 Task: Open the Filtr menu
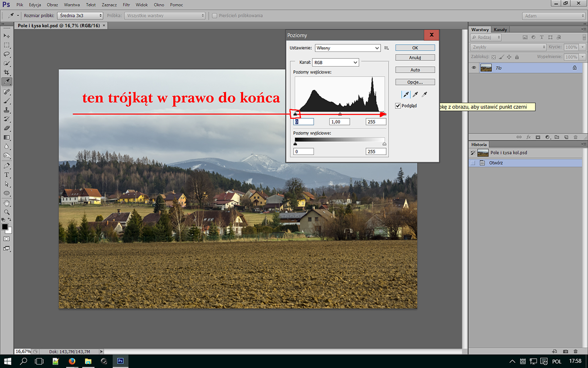(126, 4)
